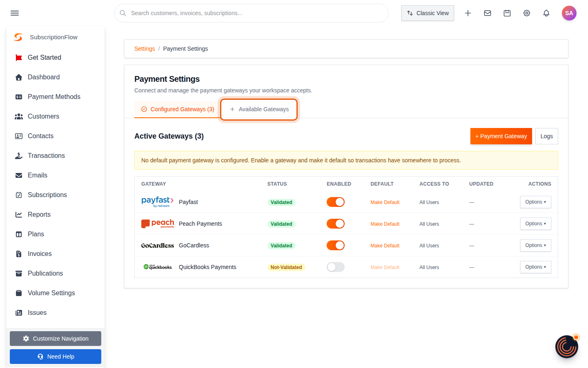Image resolution: width=588 pixels, height=368 pixels.
Task: Open Payment Methods in sidebar
Action: pyautogui.click(x=56, y=97)
